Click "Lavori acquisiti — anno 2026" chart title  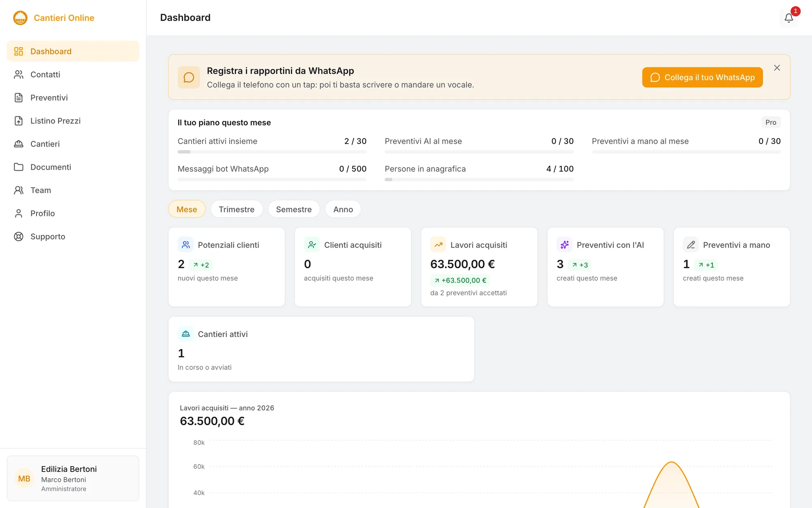(x=227, y=408)
